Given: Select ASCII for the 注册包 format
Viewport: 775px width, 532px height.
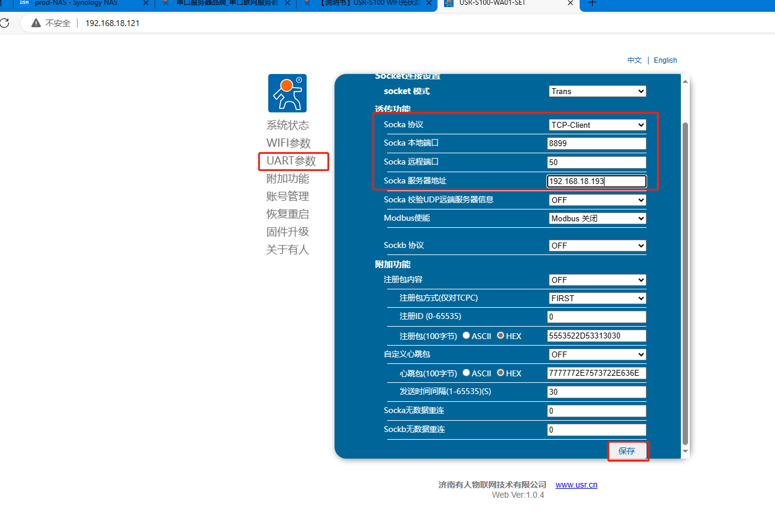Looking at the screenshot, I should tap(467, 336).
